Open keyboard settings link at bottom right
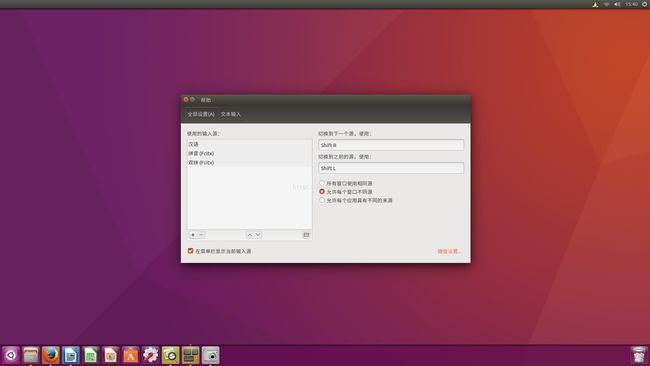This screenshot has height=366, width=650. coord(449,251)
